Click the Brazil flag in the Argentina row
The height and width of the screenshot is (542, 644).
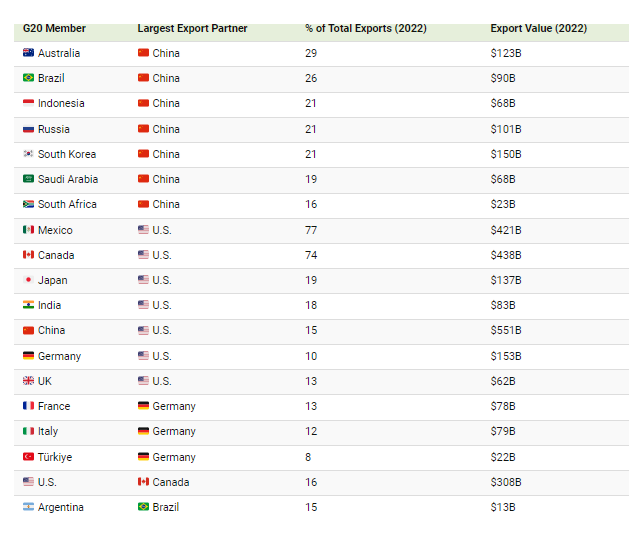click(x=143, y=507)
